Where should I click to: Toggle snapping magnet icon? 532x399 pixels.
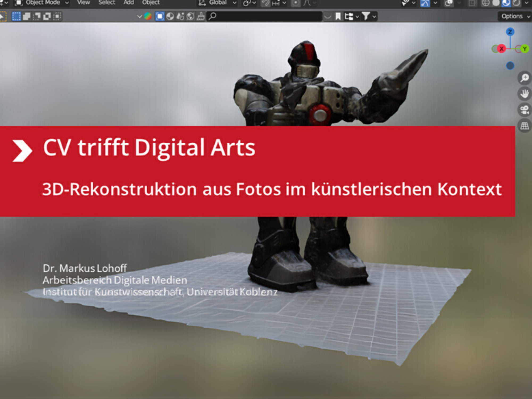click(265, 3)
